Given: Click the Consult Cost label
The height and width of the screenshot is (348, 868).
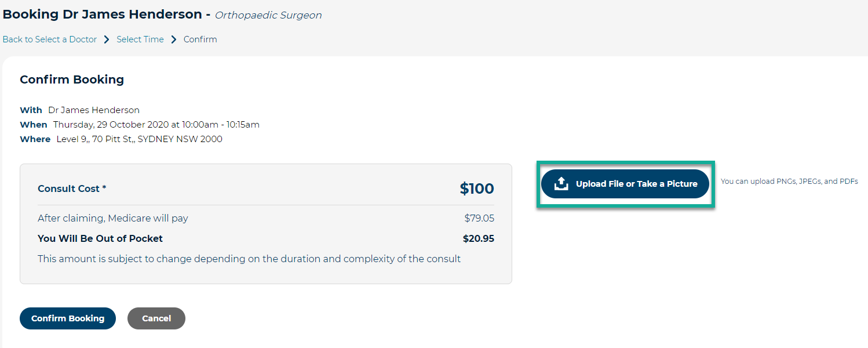Looking at the screenshot, I should coord(72,188).
